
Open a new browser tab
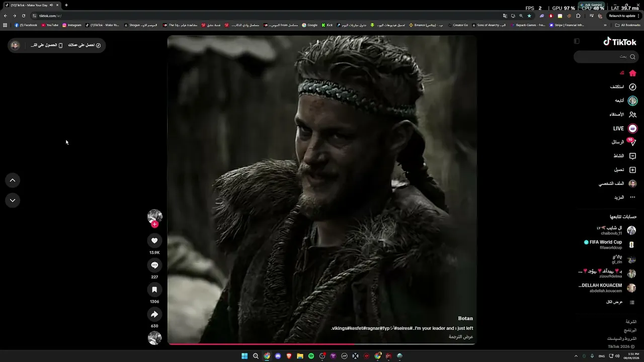(66, 5)
